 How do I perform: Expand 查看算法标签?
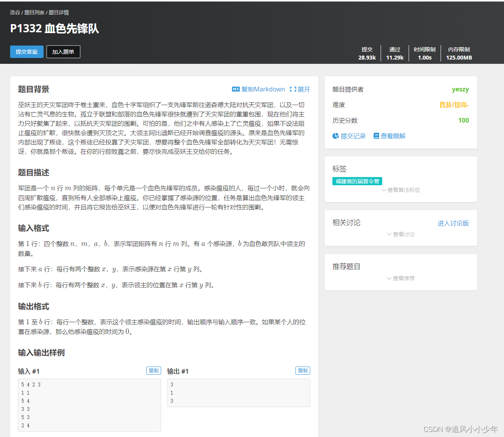pyautogui.click(x=404, y=190)
